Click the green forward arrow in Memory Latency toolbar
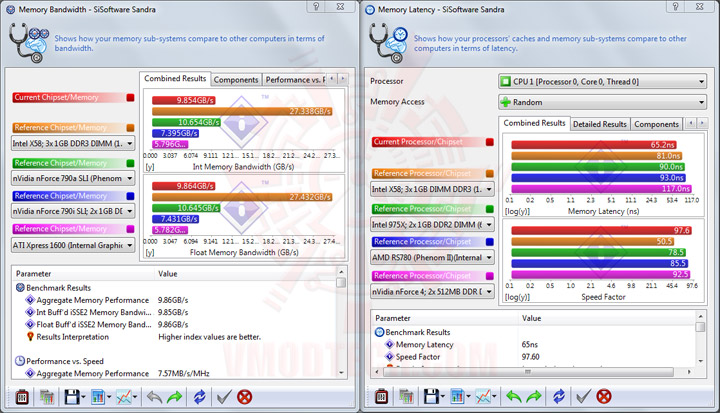Viewport: 720px width, 413px height. [x=534, y=396]
